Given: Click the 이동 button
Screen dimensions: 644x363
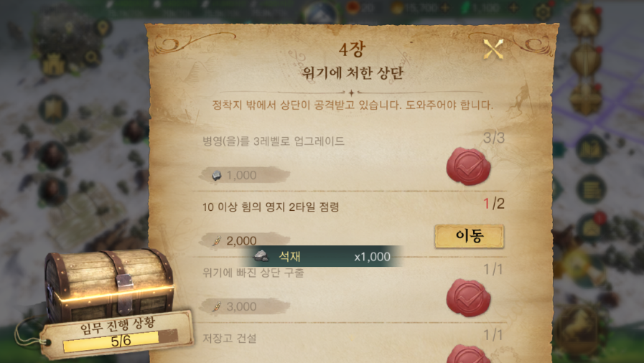Looking at the screenshot, I should pyautogui.click(x=469, y=236).
